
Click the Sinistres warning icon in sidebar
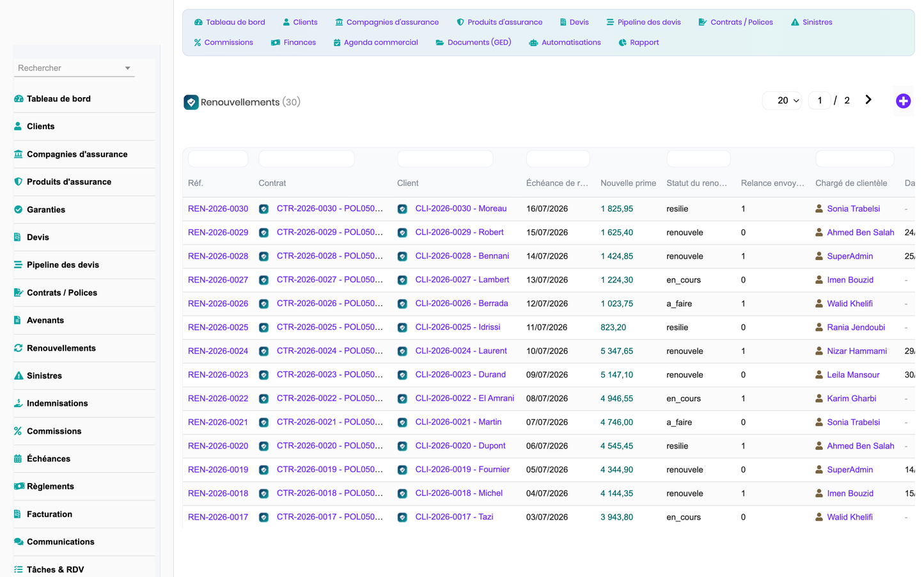(19, 376)
